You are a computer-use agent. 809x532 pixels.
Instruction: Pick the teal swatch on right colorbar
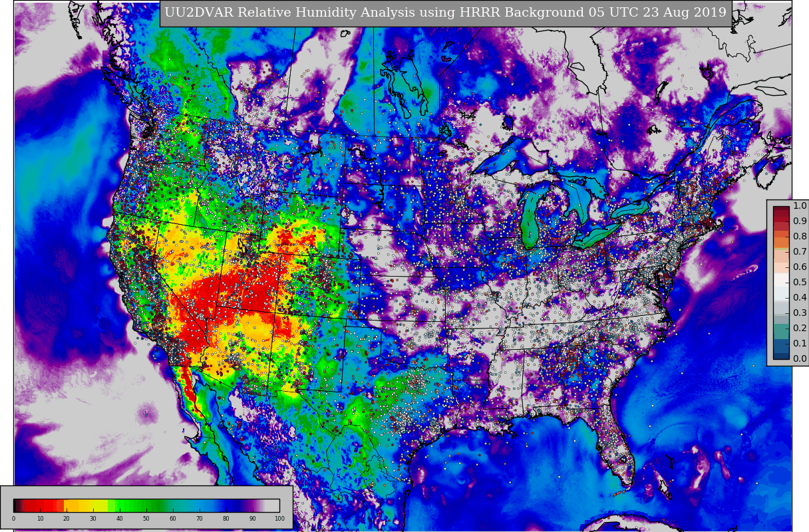[781, 331]
